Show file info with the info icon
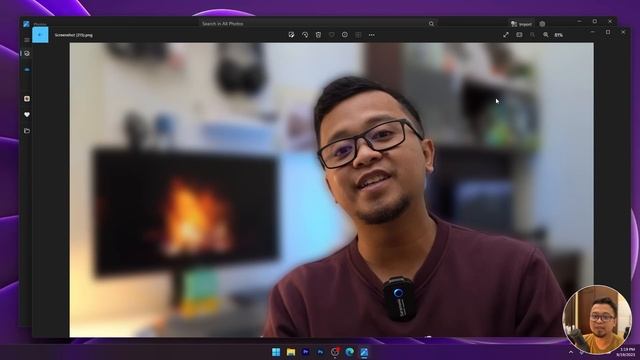640x360 pixels. pos(345,35)
